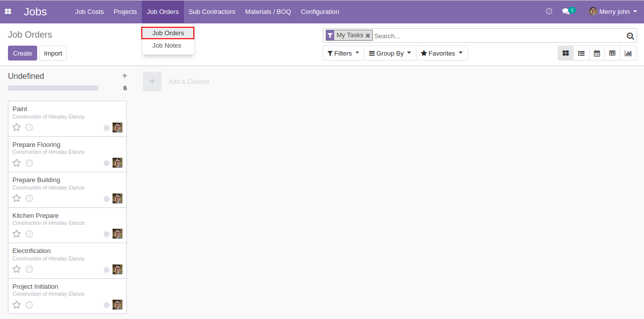The height and width of the screenshot is (319, 644).
Task: Click the Undefined column progress bar
Action: (53, 88)
